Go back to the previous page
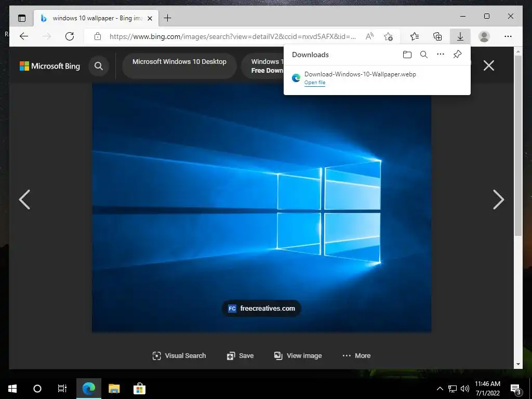The image size is (532, 399). pos(24,36)
